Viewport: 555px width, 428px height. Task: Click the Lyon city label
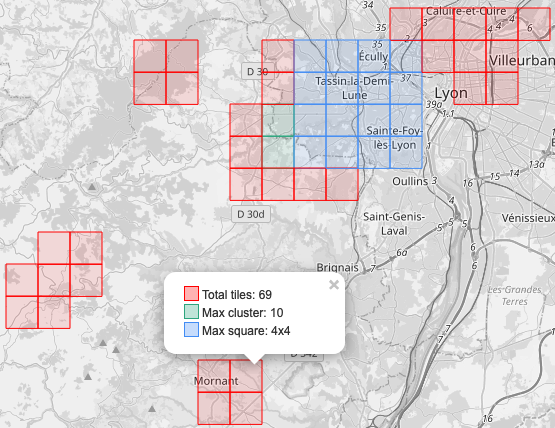(x=451, y=93)
